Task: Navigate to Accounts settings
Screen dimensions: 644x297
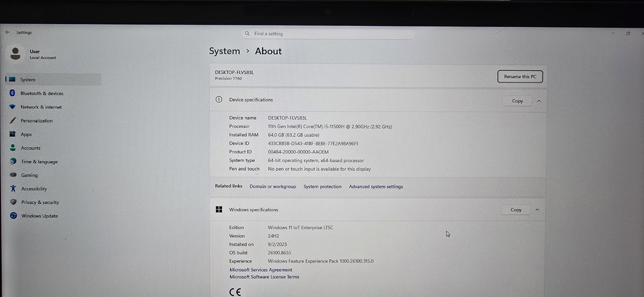Action: coord(31,148)
